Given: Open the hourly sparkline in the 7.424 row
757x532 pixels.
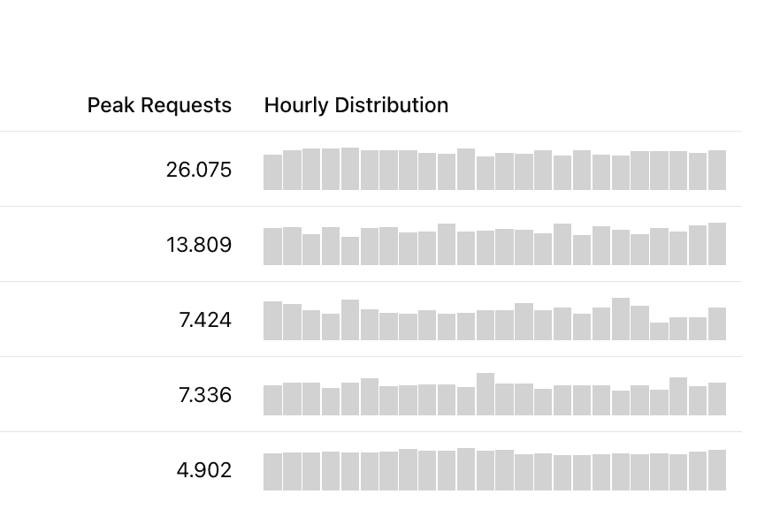Looking at the screenshot, I should (x=495, y=319).
